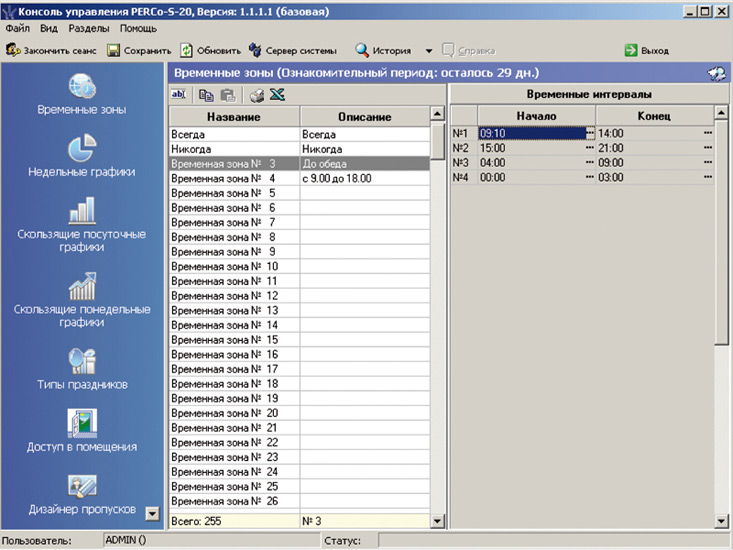The width and height of the screenshot is (733, 550).
Task: Open the Доступ в помещения section
Action: point(82,431)
